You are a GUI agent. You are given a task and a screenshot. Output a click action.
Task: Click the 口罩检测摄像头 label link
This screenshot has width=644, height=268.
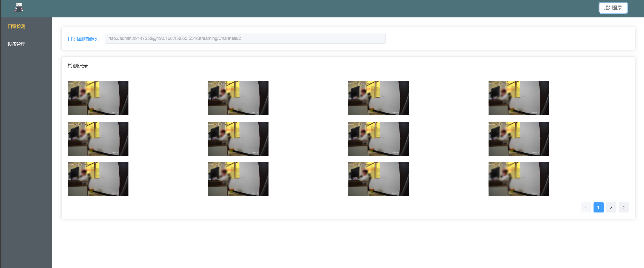coord(83,39)
